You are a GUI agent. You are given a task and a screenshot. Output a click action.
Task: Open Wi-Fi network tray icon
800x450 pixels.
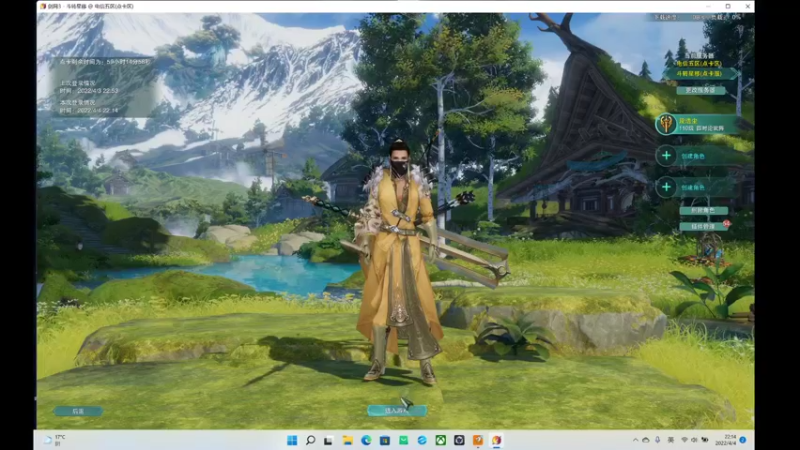[x=684, y=440]
